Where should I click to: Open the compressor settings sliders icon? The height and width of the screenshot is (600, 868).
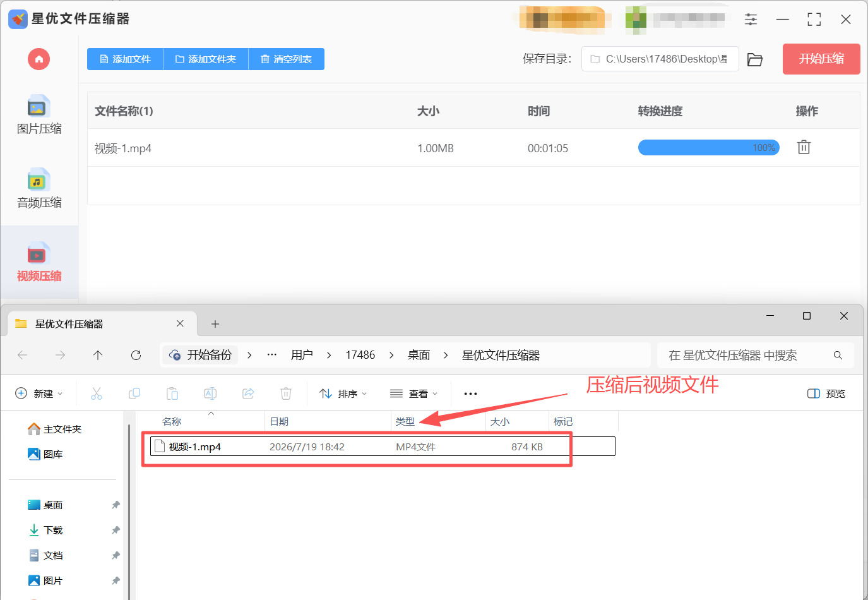point(751,20)
